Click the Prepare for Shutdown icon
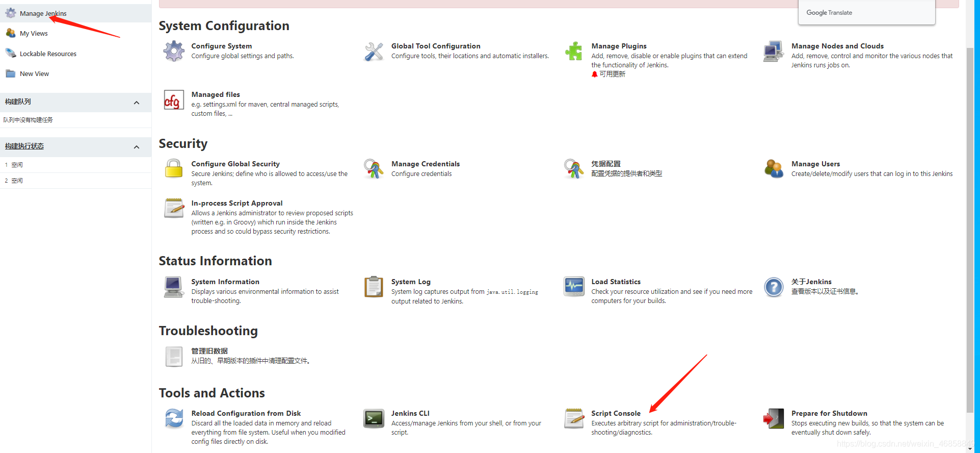Viewport: 980px width, 453px height. click(x=774, y=418)
